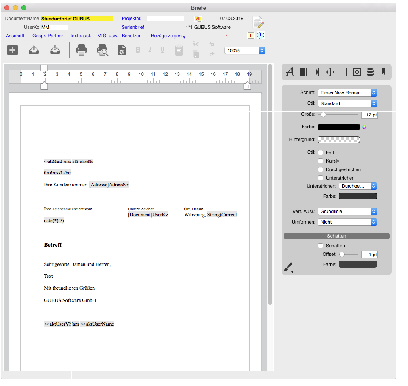Click the small color wheel next to Farbe

tap(364, 127)
